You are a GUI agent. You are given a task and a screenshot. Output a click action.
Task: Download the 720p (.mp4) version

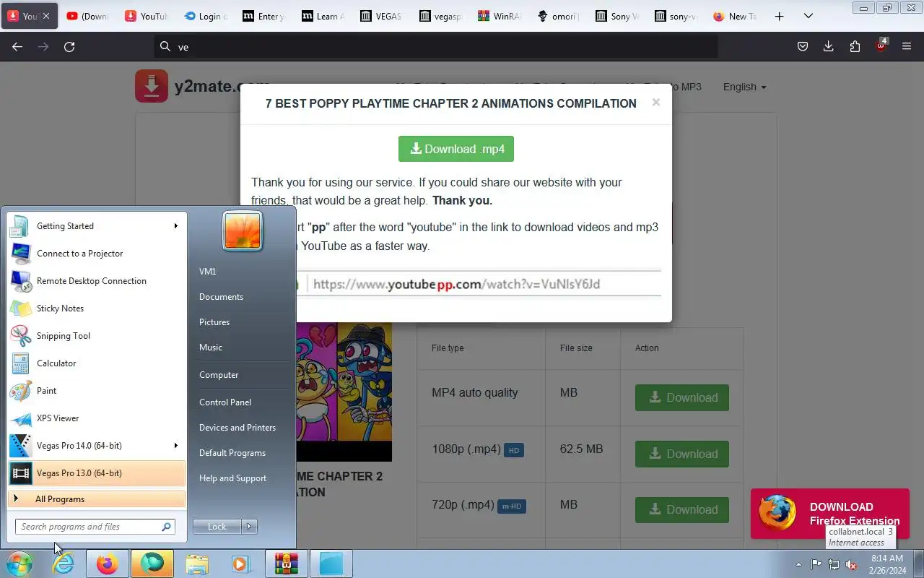coord(682,509)
